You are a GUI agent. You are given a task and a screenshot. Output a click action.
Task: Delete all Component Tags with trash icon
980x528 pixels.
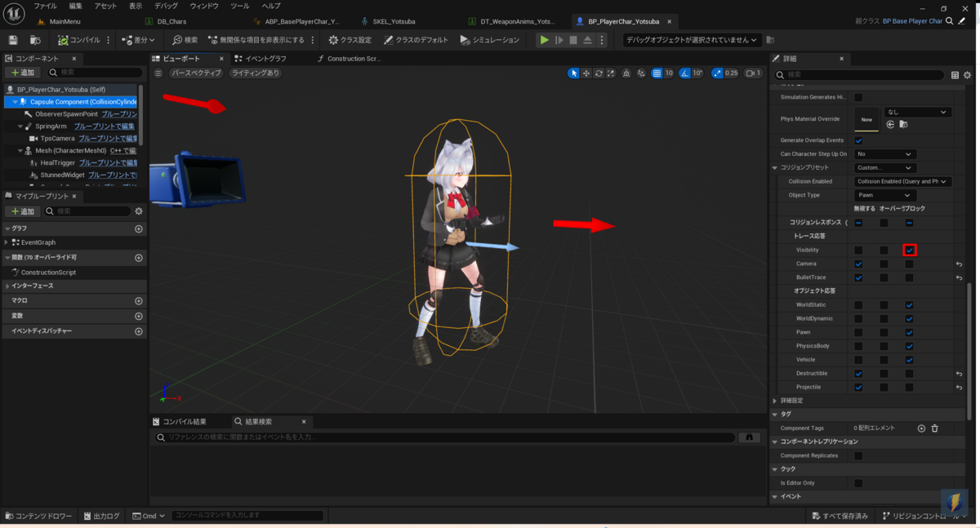click(934, 428)
